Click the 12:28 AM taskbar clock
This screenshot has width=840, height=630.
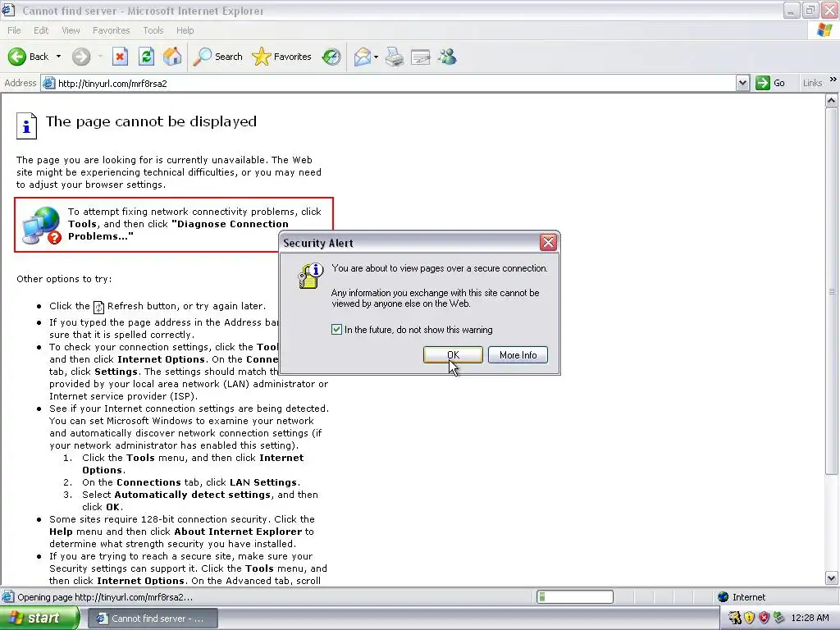(x=810, y=619)
